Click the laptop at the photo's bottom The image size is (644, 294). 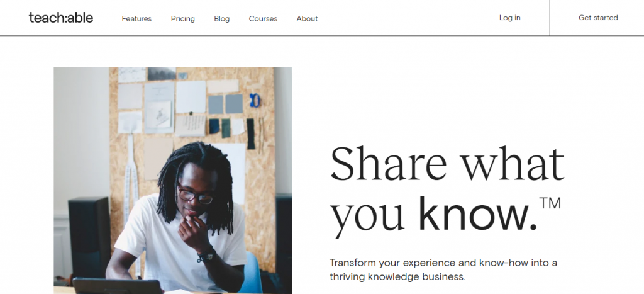point(116,285)
